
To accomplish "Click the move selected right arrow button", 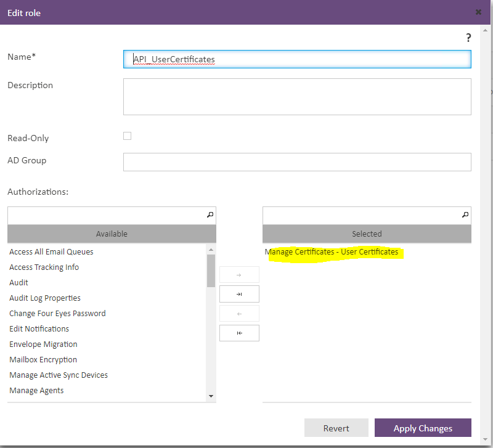I will coord(239,275).
